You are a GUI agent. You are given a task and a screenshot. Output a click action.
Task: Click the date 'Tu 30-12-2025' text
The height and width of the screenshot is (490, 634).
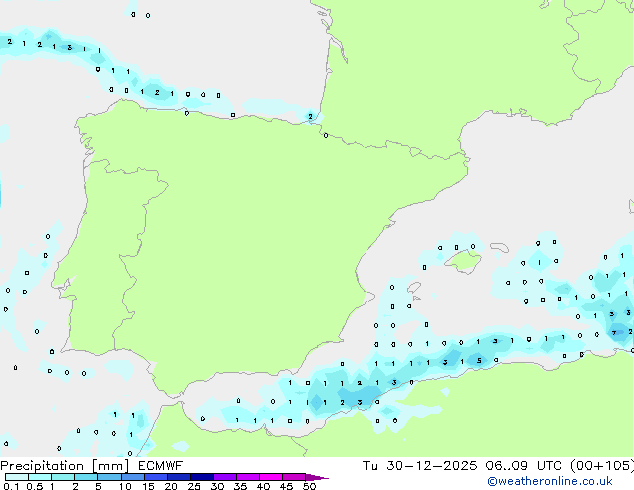click(x=420, y=466)
